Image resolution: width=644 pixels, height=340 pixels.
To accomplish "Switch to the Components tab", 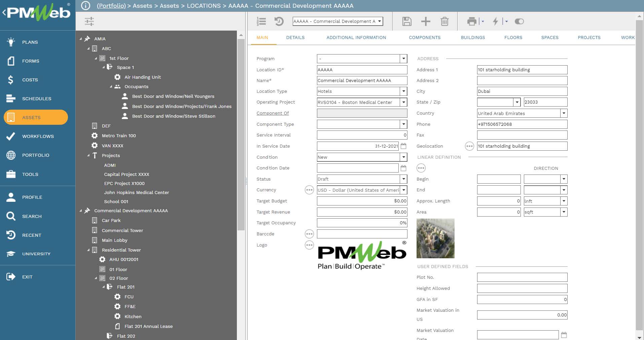I will pos(424,38).
